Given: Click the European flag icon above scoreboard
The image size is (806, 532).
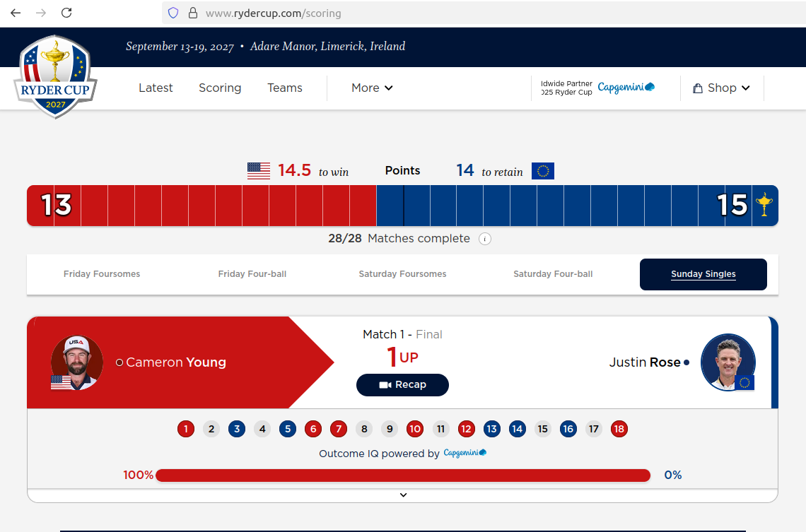Looking at the screenshot, I should [x=542, y=171].
